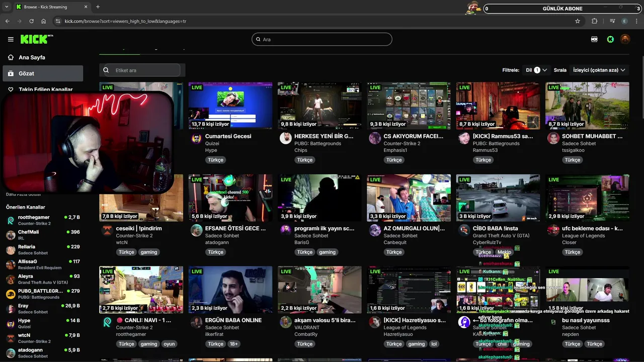
Task: Click the Rammus53 channel avatar
Action: [464, 139]
